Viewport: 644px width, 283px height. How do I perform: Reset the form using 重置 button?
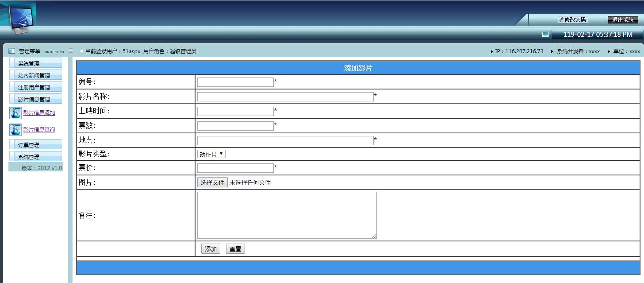tap(235, 249)
